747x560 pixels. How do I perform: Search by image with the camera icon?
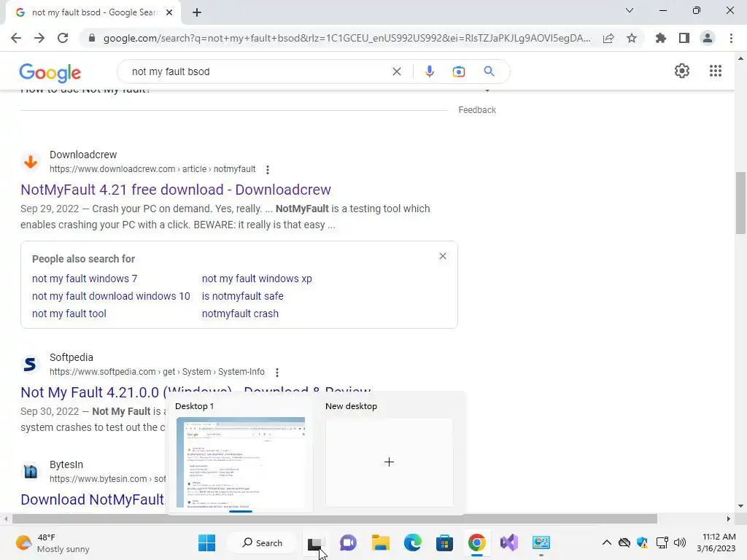click(x=458, y=71)
